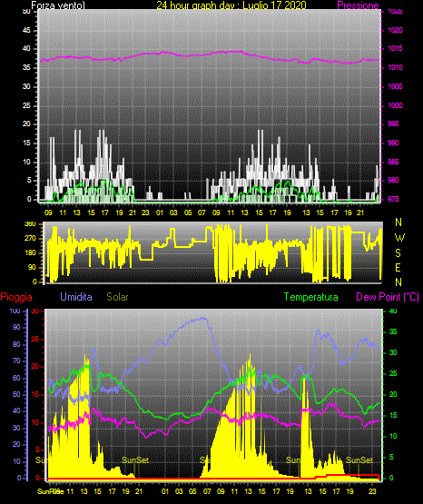Select the blue "Umidita" legend label
This screenshot has width=423, height=504.
pos(76,297)
